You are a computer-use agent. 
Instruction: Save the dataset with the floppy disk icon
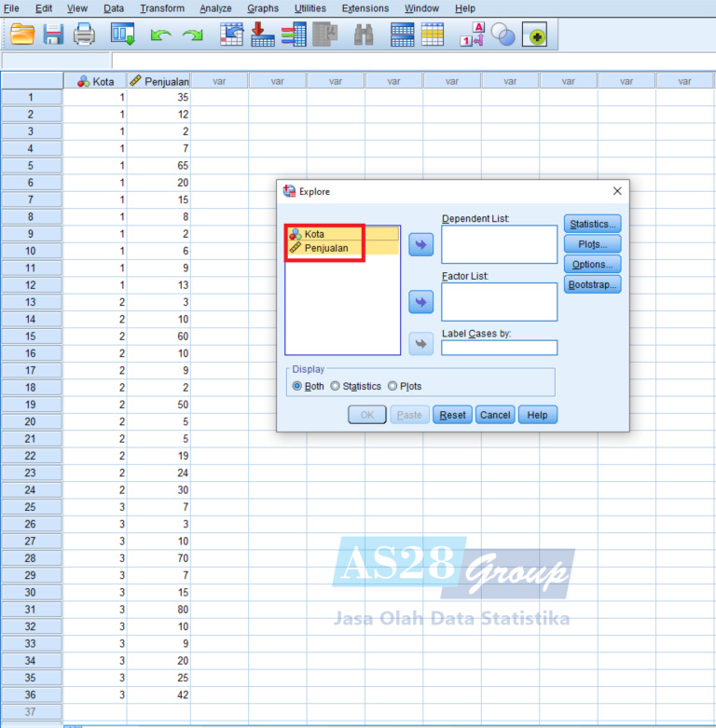point(53,35)
